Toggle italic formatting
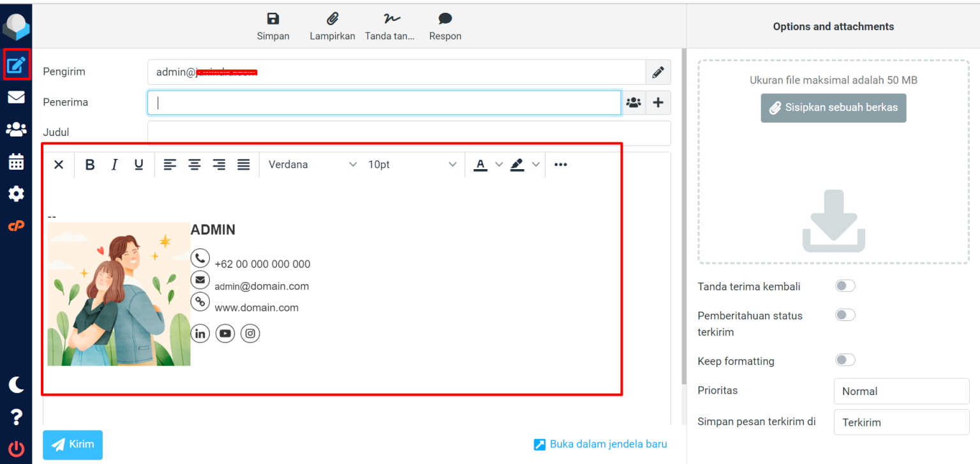This screenshot has height=464, width=980. click(x=114, y=165)
